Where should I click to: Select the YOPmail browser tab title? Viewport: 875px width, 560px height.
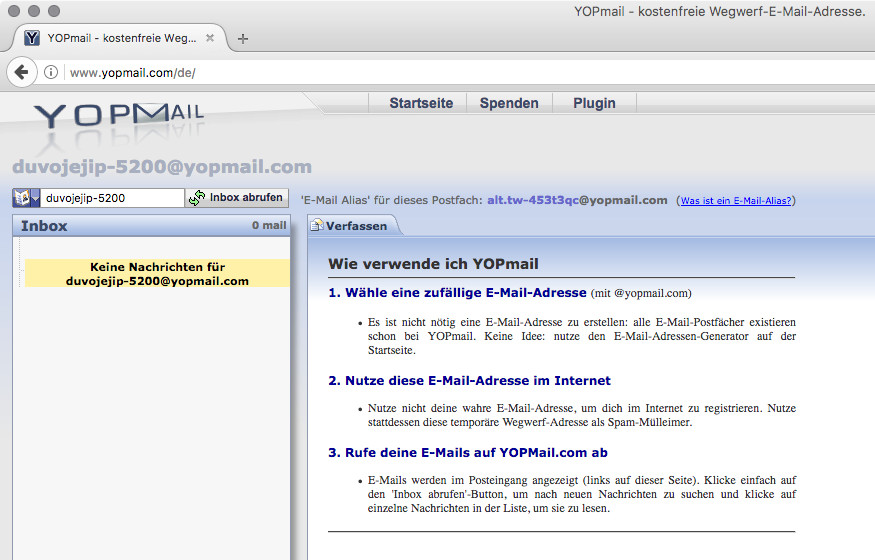pos(122,38)
